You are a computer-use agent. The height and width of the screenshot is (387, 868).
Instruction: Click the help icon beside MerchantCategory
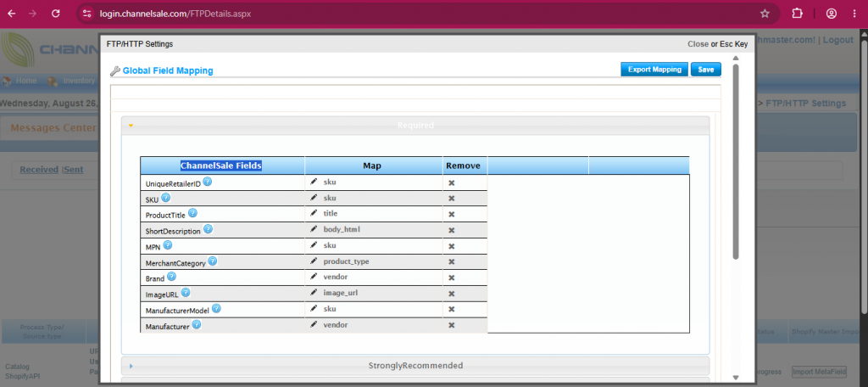click(213, 261)
